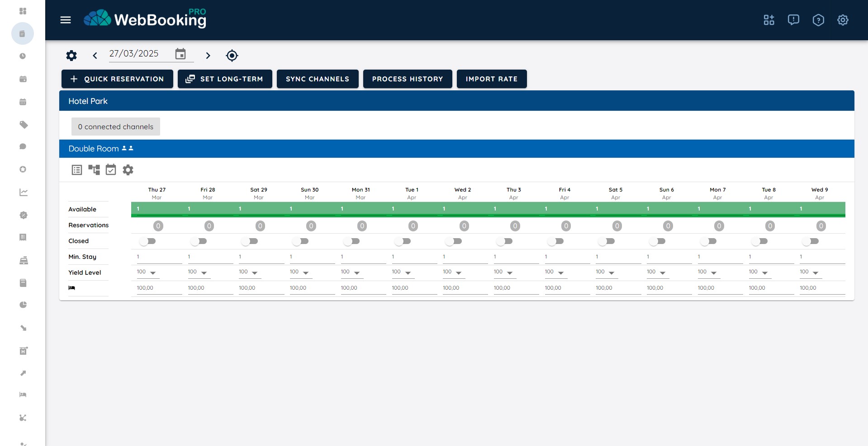This screenshot has height=446, width=868.
Task: Expand Yield Level dropdown for Mon 31 Mar
Action: (357, 273)
